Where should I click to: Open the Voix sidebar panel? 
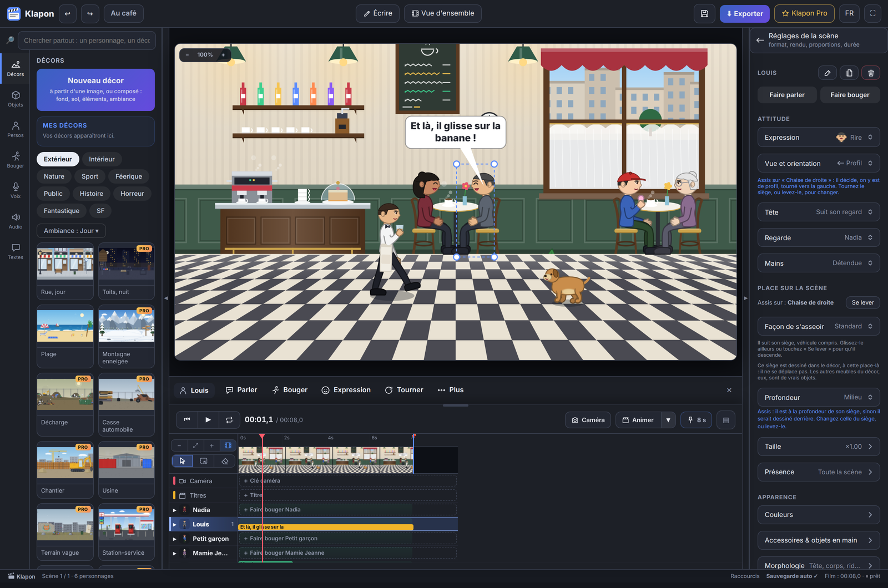pyautogui.click(x=16, y=190)
